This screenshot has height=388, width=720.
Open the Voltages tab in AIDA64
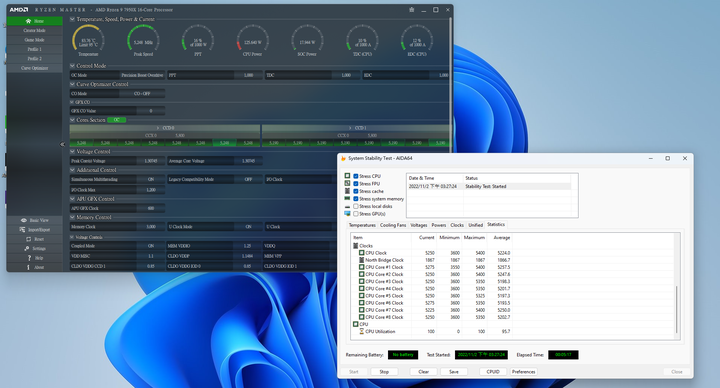click(419, 225)
